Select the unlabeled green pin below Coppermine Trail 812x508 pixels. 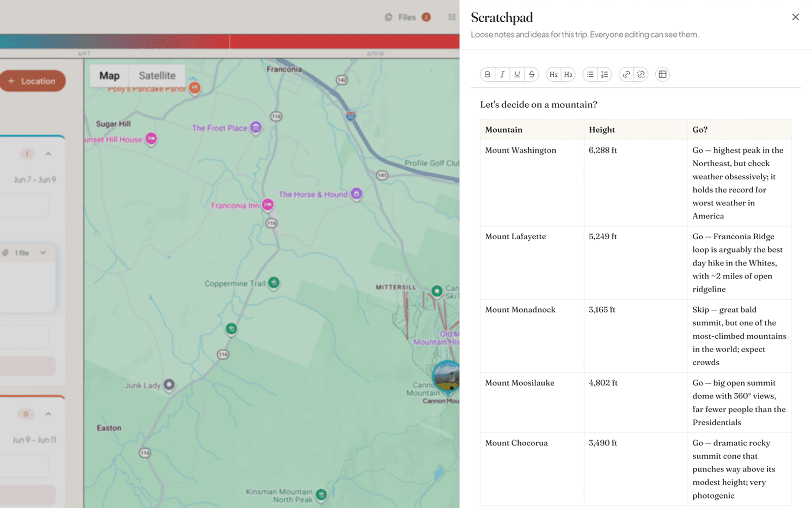coord(231,329)
